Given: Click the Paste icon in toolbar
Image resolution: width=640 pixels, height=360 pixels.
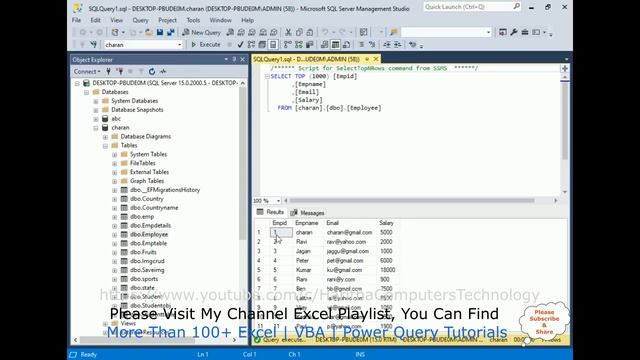Looking at the screenshot, I should 310,32.
